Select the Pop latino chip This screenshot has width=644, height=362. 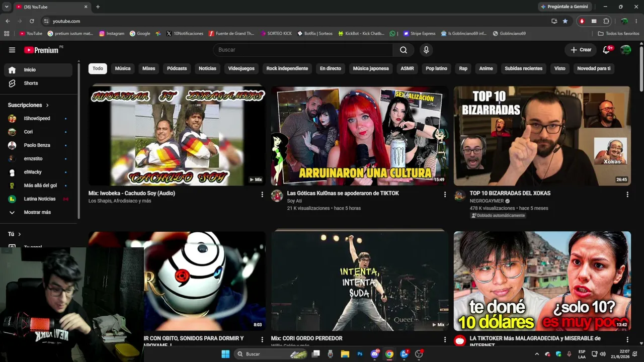436,68
